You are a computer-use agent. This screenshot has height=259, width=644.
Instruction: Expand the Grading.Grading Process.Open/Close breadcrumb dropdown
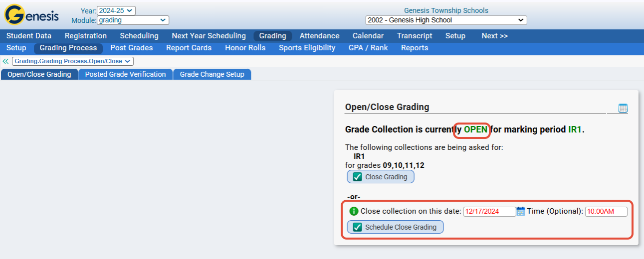point(73,61)
